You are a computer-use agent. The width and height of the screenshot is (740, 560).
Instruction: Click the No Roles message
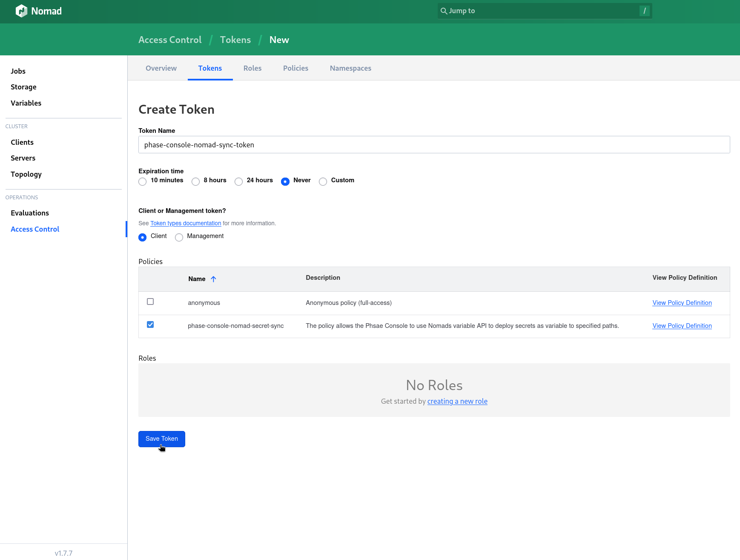(434, 385)
